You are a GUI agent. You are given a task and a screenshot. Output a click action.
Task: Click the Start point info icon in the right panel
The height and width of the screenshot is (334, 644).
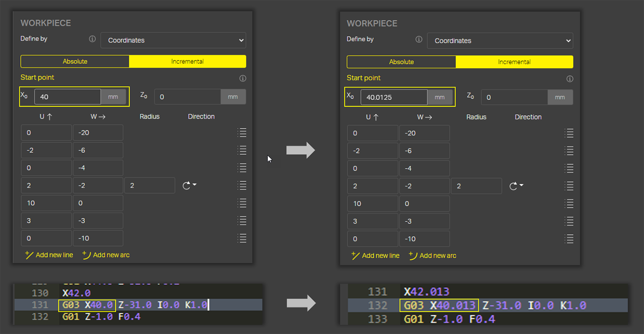click(570, 79)
